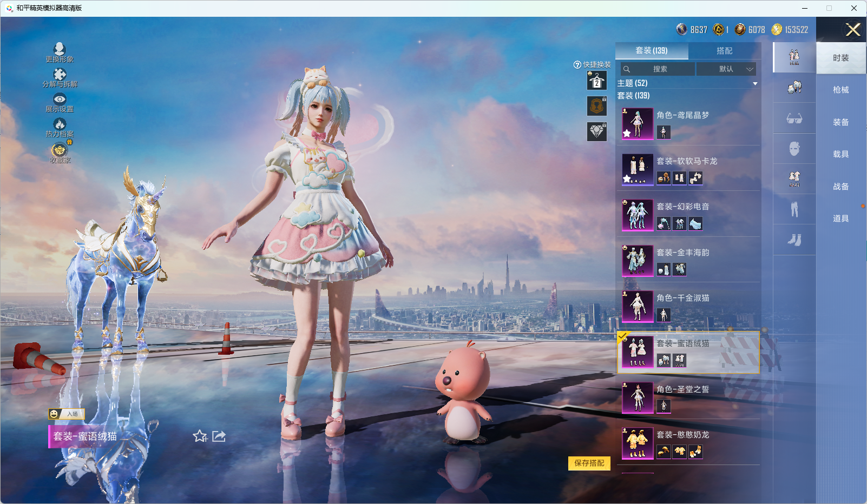The height and width of the screenshot is (504, 867).
Task: Open the 枪械 firearms menu
Action: 840,90
